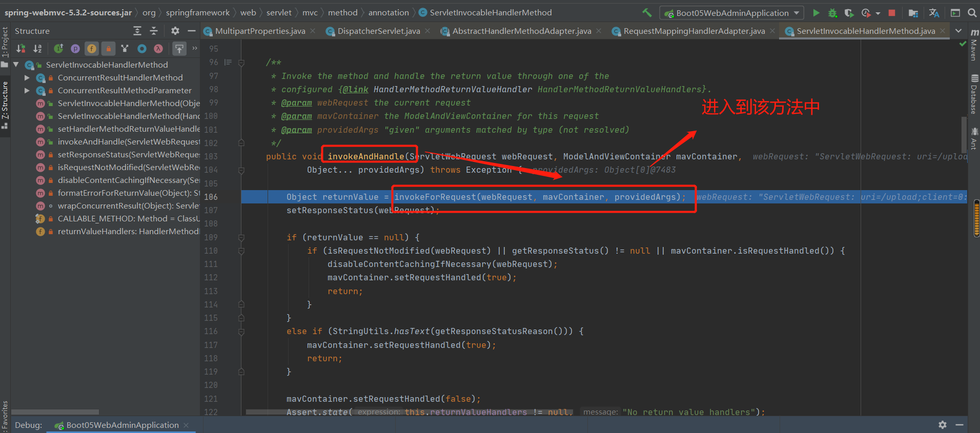Open the Project Structure folder icon
Screen dimensions: 980x433
(x=913, y=13)
